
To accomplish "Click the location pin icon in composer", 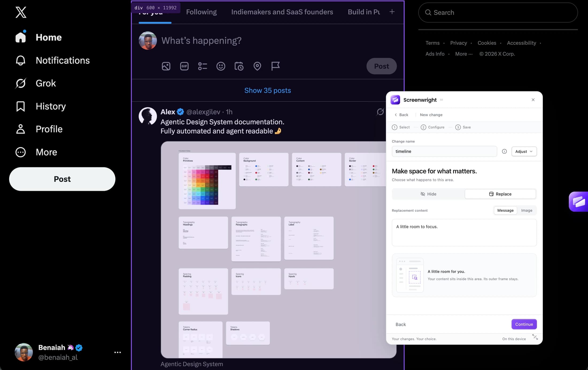I will point(257,66).
